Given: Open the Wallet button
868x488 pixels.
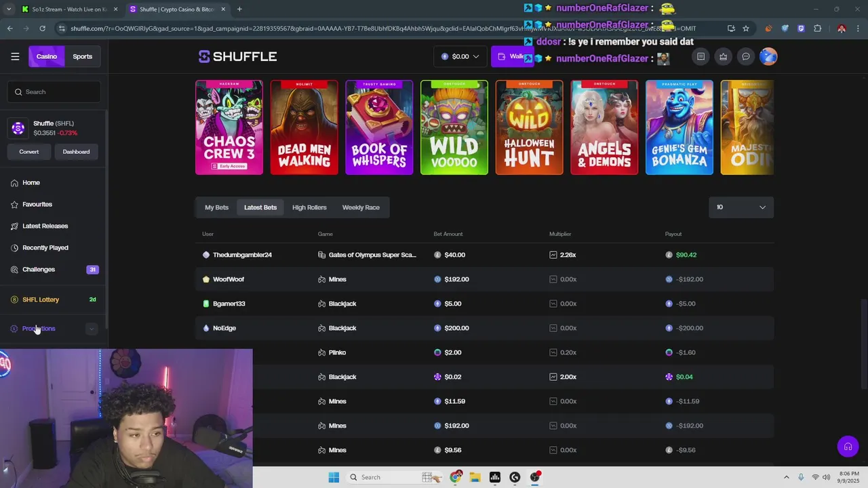Looking at the screenshot, I should click(511, 56).
